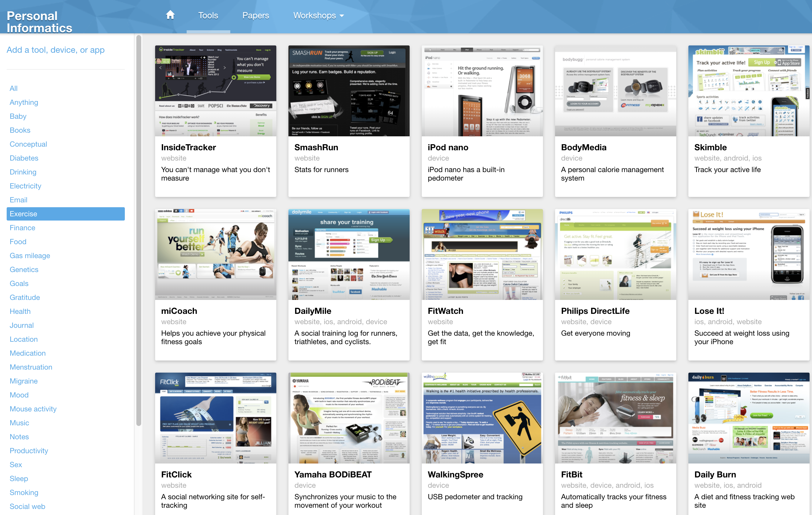The width and height of the screenshot is (812, 515).
Task: Select the All category
Action: (x=14, y=88)
